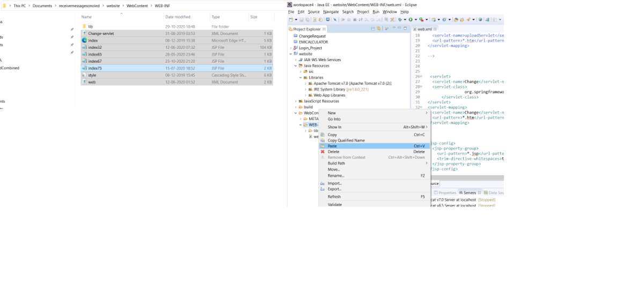Screen dimensions: 644x283
Task: Open the Build Path submenu
Action: [x=375, y=163]
